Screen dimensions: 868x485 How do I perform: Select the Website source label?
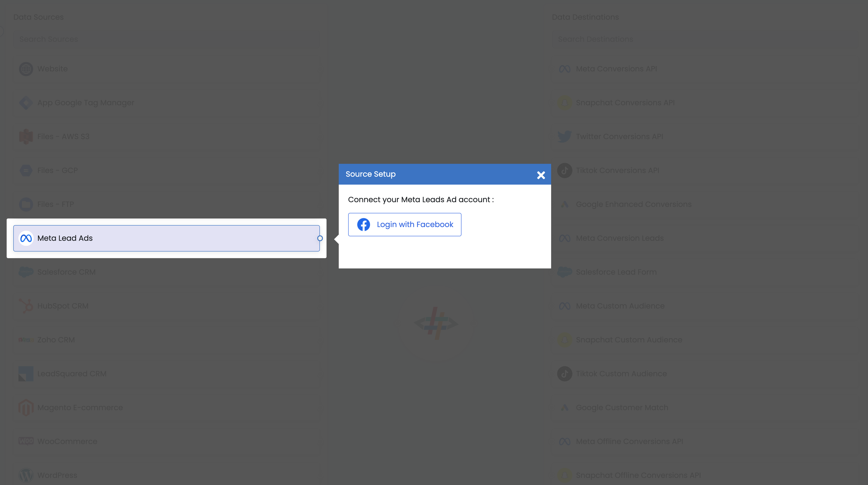[x=53, y=69]
